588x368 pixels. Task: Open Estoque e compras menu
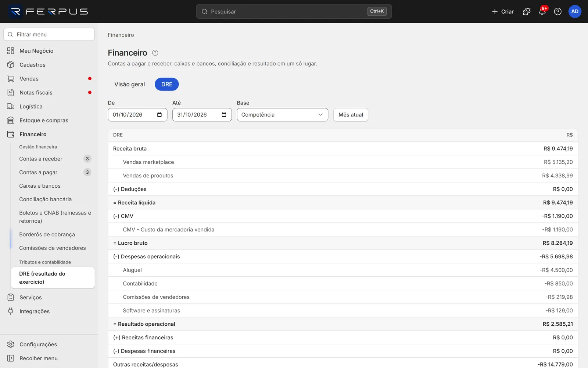pyautogui.click(x=49, y=120)
